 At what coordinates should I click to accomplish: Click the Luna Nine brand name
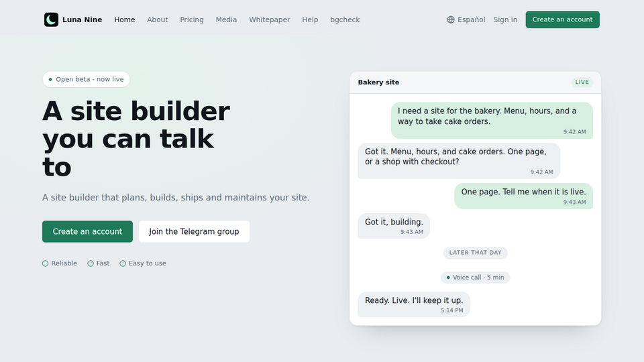coord(82,19)
